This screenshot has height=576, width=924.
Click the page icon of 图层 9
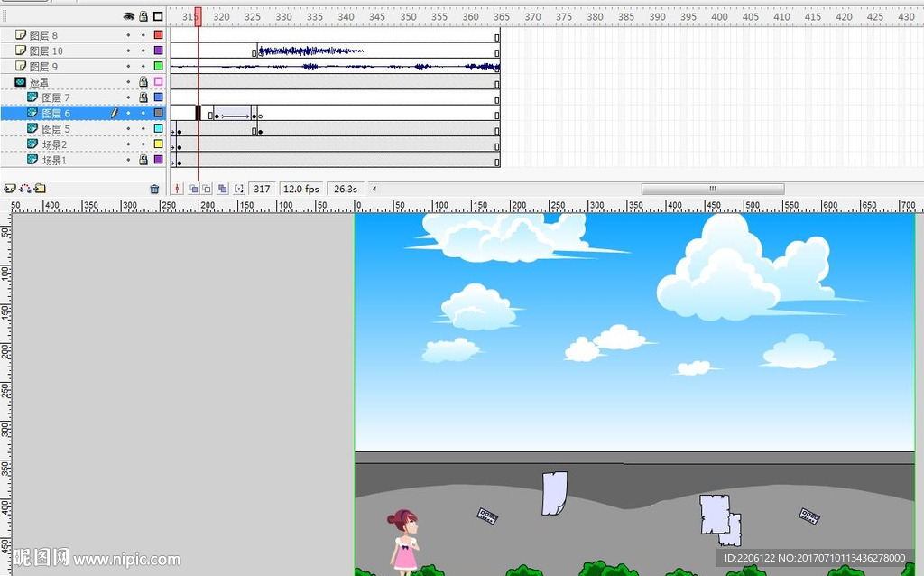click(21, 65)
